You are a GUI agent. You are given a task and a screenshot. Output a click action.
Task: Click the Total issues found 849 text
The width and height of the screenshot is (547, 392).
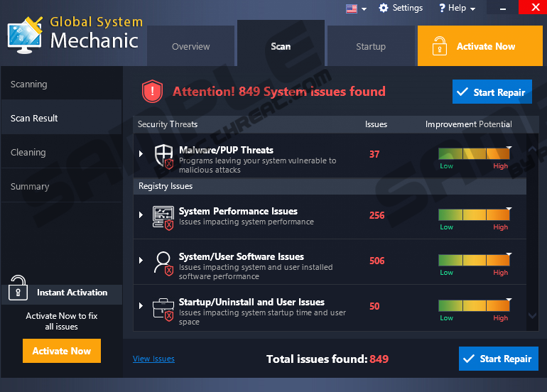(x=327, y=359)
